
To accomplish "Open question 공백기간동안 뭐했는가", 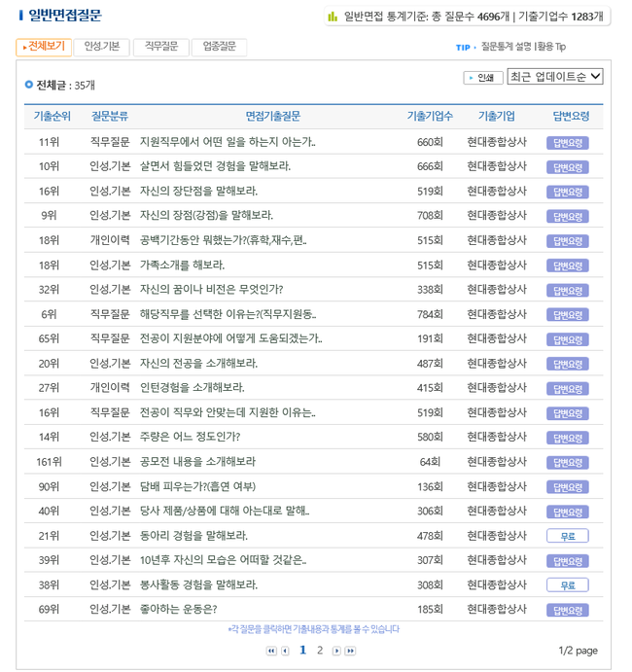I will tap(224, 240).
